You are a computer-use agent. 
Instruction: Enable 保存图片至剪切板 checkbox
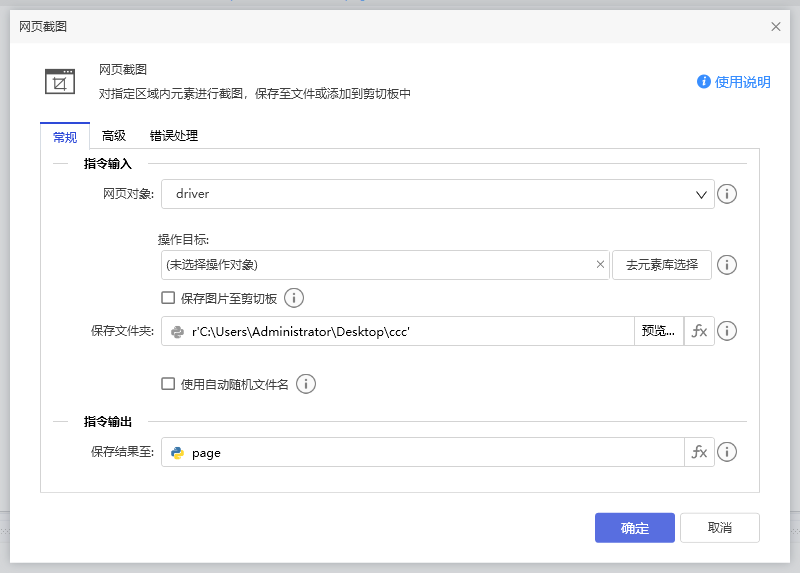click(168, 298)
